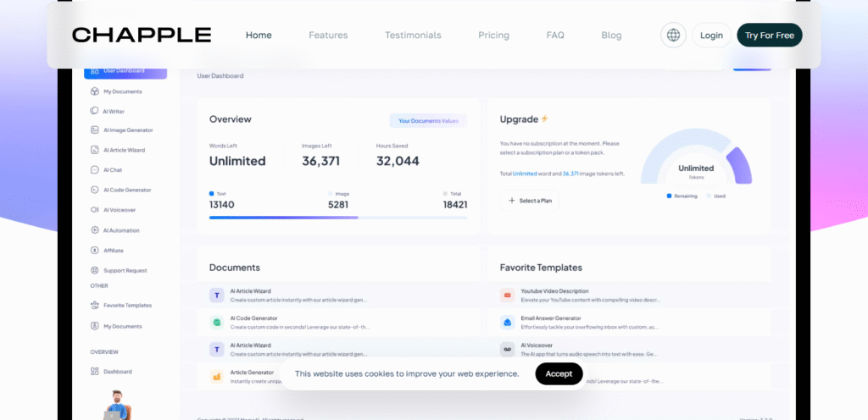Click the AI Writer sidebar icon
The height and width of the screenshot is (420, 868).
(94, 111)
